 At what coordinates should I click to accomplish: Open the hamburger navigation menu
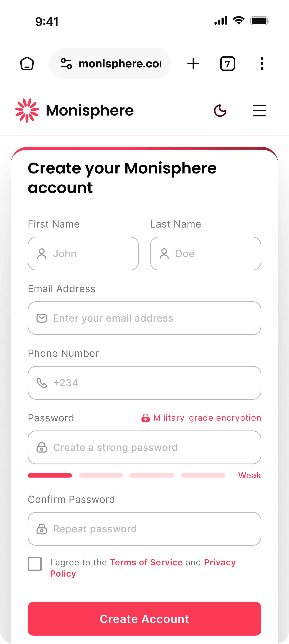[x=259, y=110]
